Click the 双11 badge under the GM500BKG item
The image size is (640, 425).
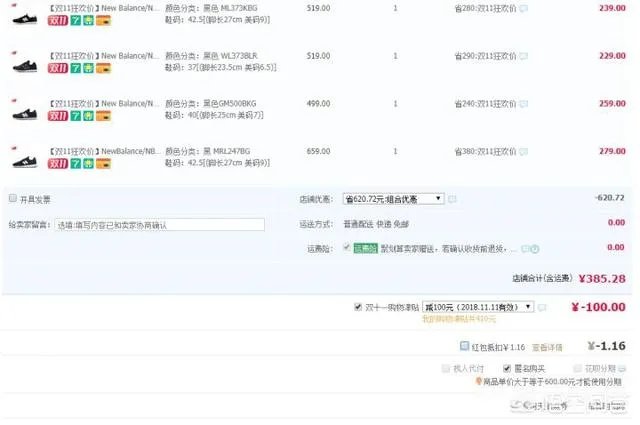tap(58, 115)
